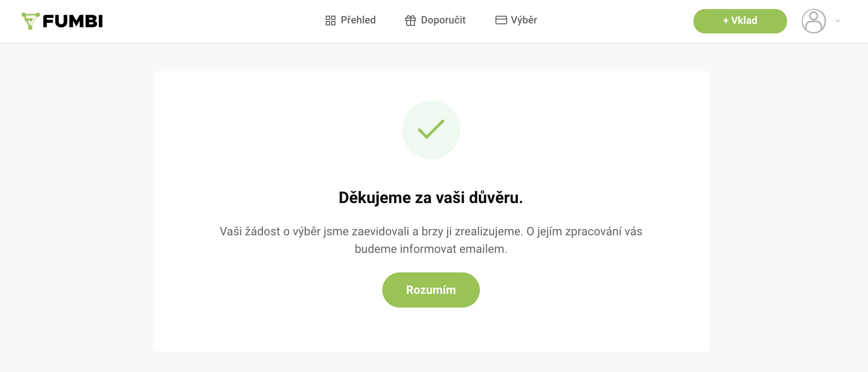Expand the account dropdown chevron

[838, 21]
